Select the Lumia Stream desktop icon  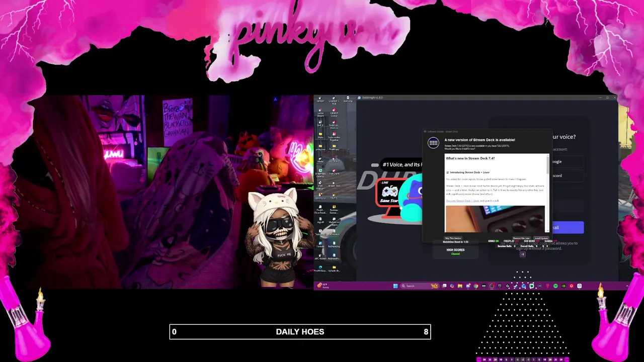320,112
